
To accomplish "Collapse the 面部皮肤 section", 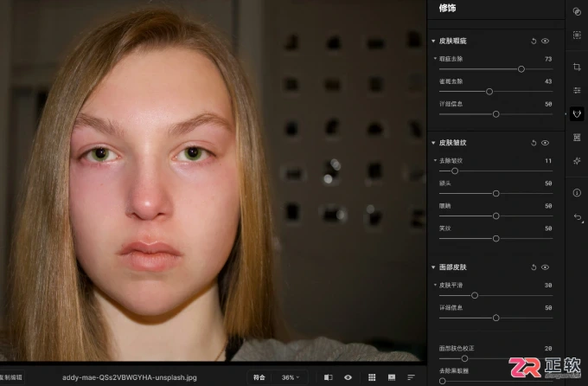I will tap(433, 267).
